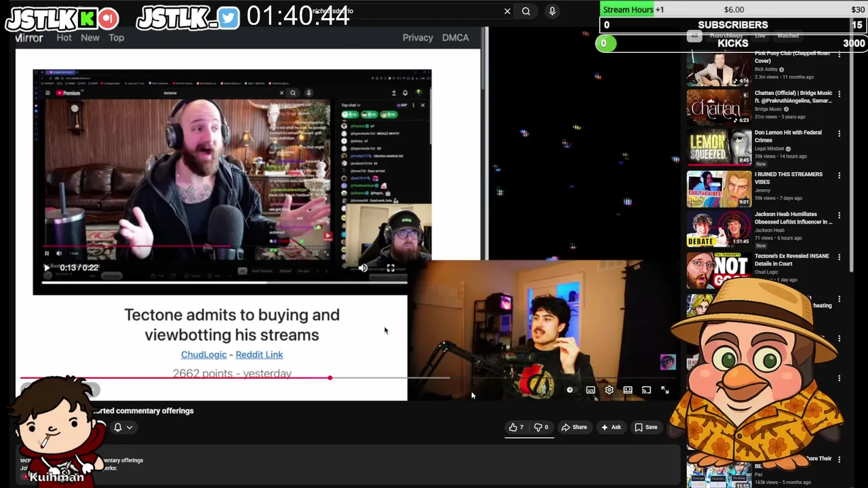The height and width of the screenshot is (488, 868).
Task: Open the Chattan Bridge Music thumbnail
Action: 719,107
